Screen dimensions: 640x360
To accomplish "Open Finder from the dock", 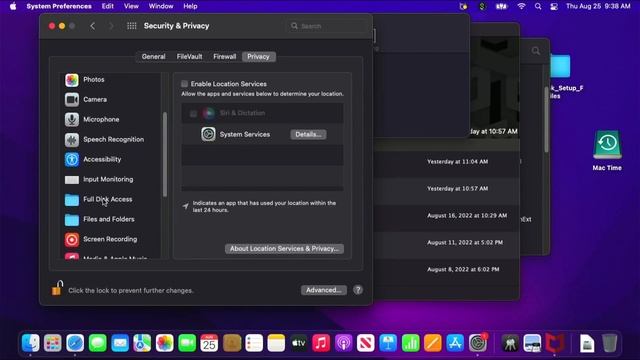I will (31, 343).
